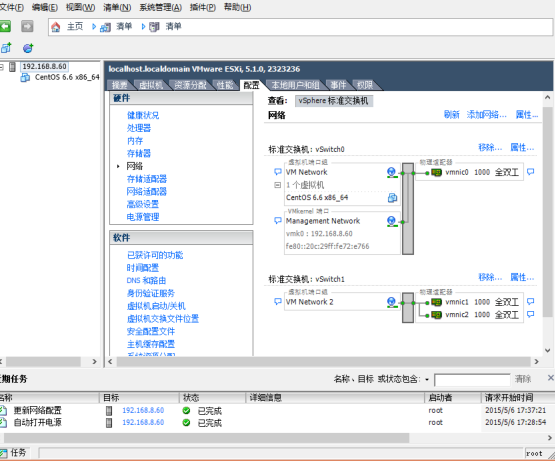Click the vmnic1 network adapter icon

pos(436,302)
